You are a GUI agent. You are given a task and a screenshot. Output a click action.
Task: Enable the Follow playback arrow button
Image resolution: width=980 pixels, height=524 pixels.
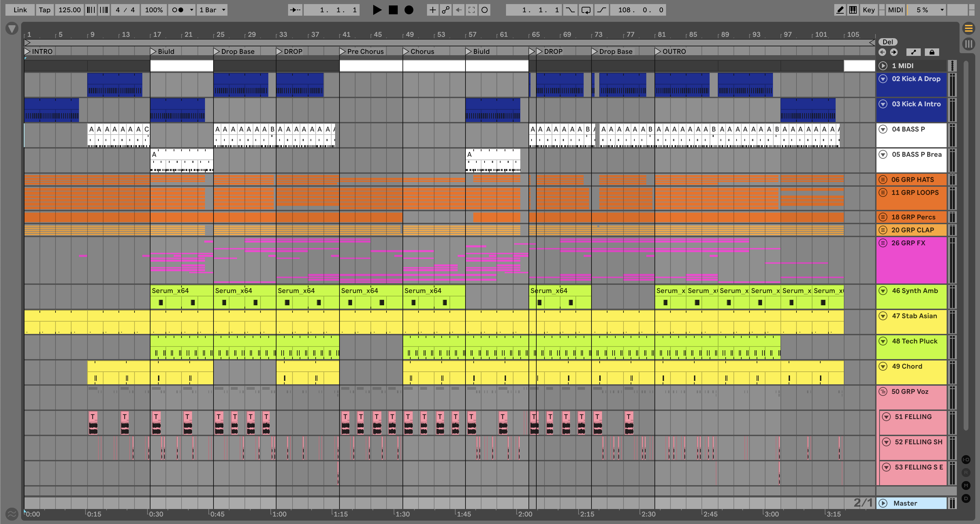[x=295, y=10]
